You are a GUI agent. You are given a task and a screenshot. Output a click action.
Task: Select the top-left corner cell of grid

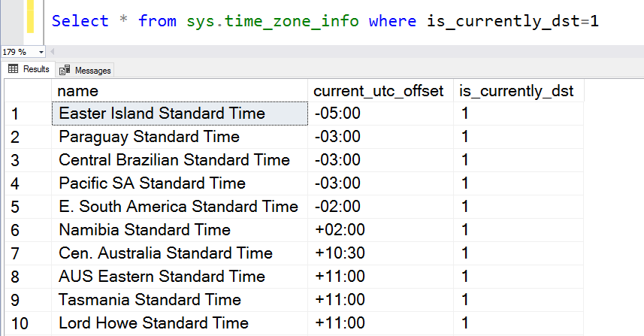(x=28, y=91)
